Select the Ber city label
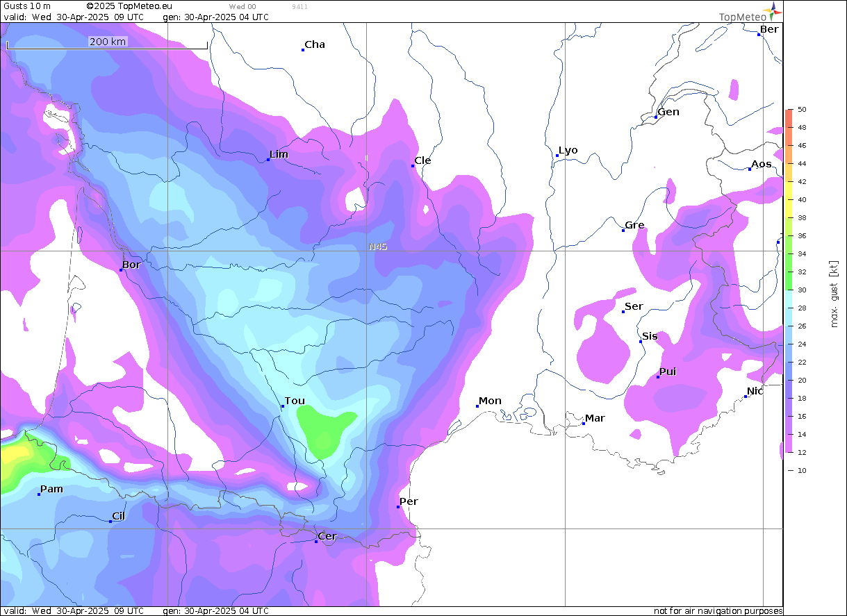This screenshot has height=616, width=847. (769, 29)
